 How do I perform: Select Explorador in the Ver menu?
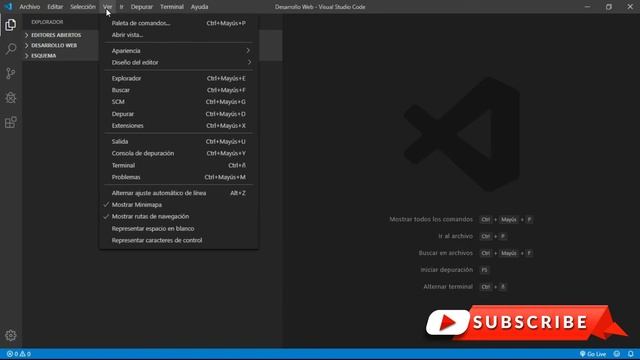[179, 78]
